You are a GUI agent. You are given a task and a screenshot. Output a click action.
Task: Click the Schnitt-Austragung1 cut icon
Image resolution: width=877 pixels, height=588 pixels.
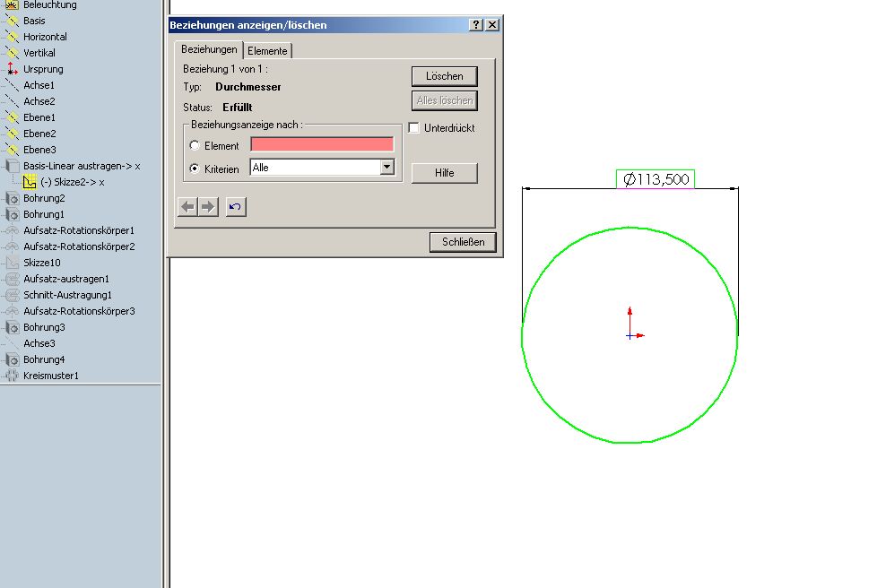(x=12, y=295)
